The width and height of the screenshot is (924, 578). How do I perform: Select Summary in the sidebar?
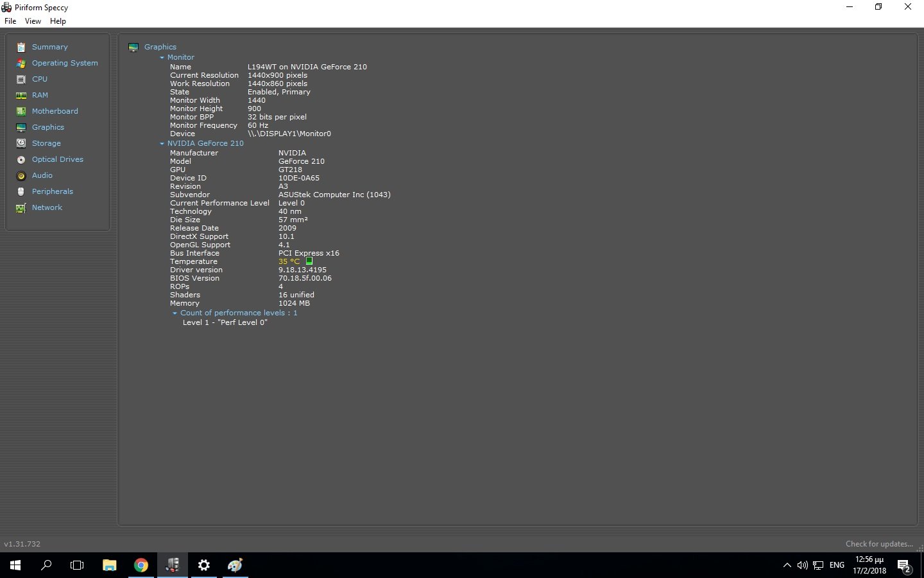(49, 47)
